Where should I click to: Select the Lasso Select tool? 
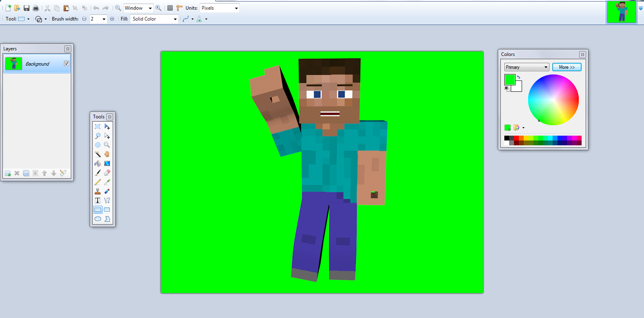click(x=98, y=136)
